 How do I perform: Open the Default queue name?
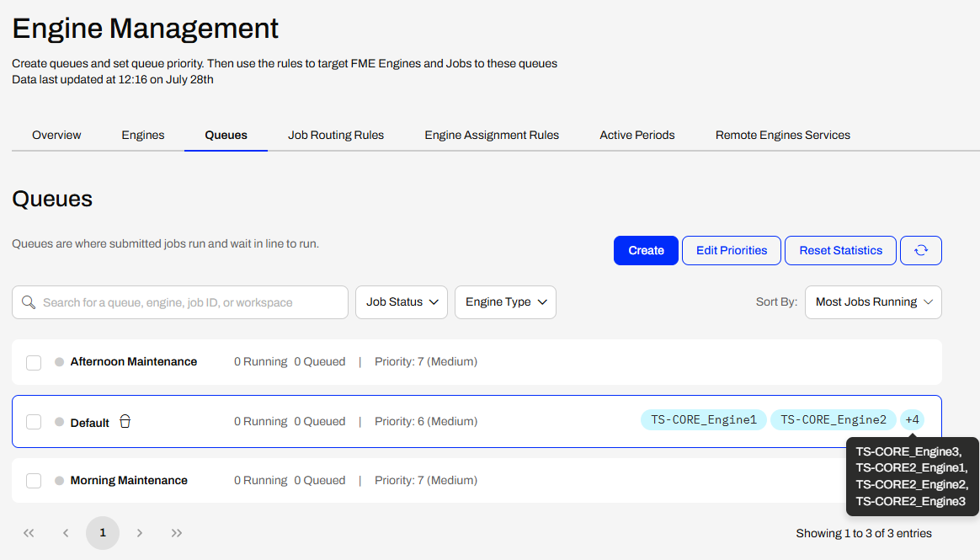click(89, 423)
